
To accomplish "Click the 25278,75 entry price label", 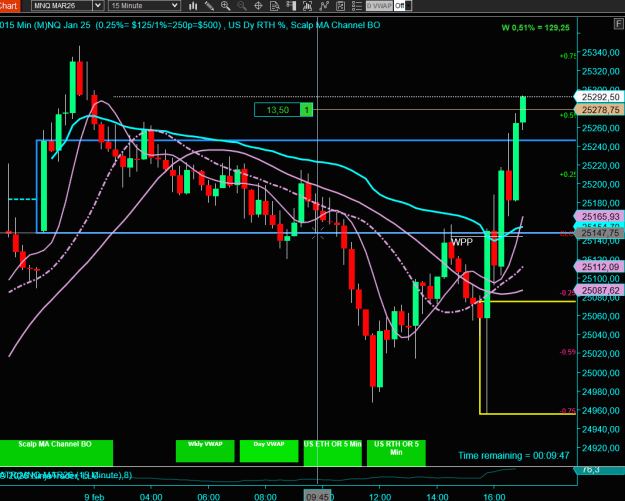I will pyautogui.click(x=599, y=110).
